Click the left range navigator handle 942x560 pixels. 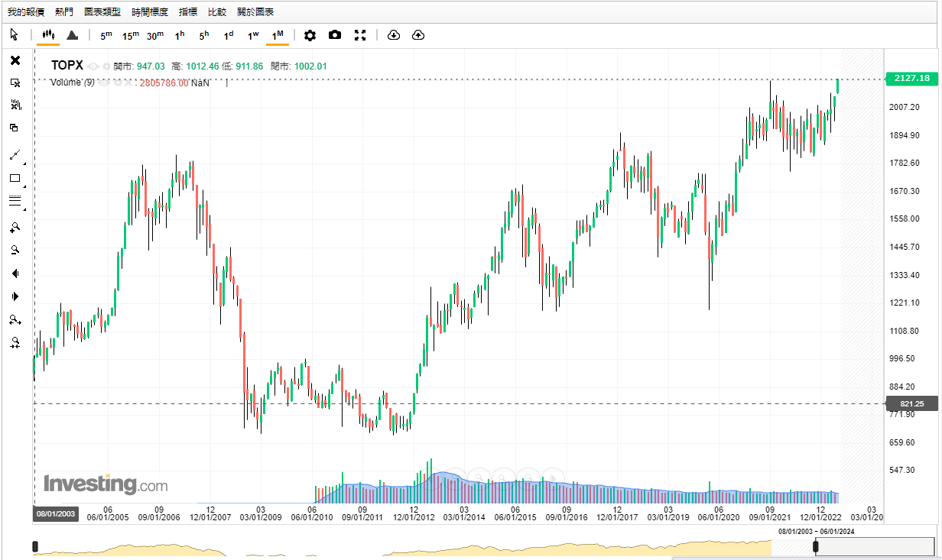(x=35, y=546)
